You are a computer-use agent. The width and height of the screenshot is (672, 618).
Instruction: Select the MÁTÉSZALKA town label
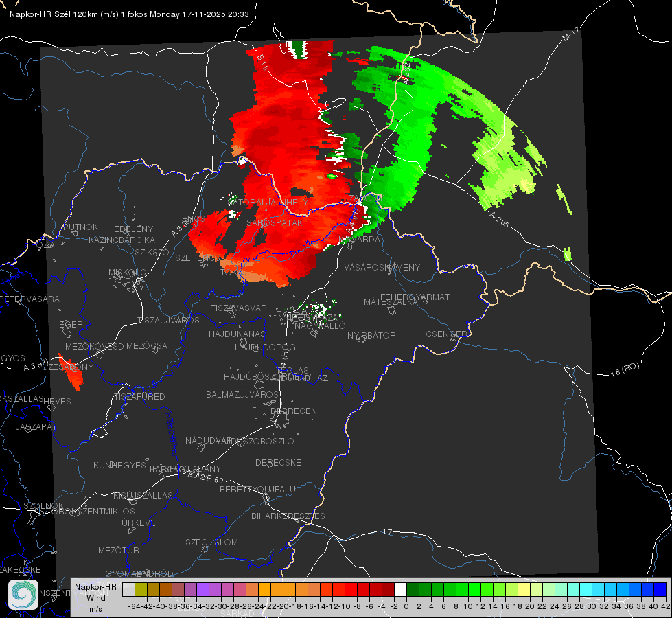click(x=391, y=302)
